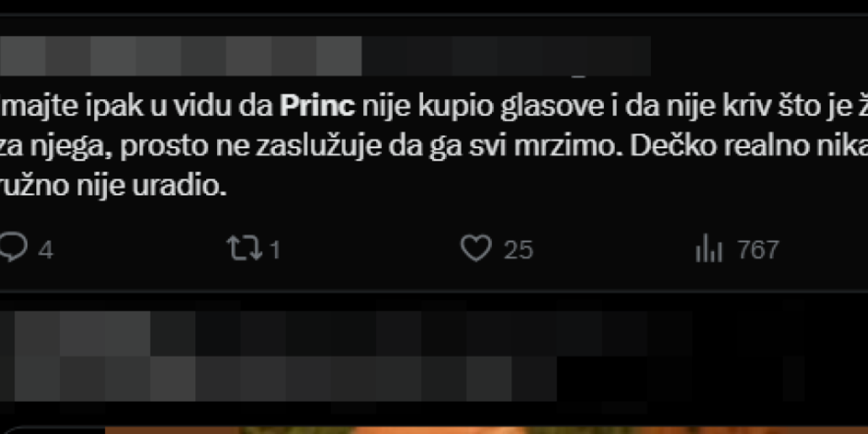Open the darker blurred handle of first tweet
This screenshot has width=868, height=434.
[x=506, y=55]
